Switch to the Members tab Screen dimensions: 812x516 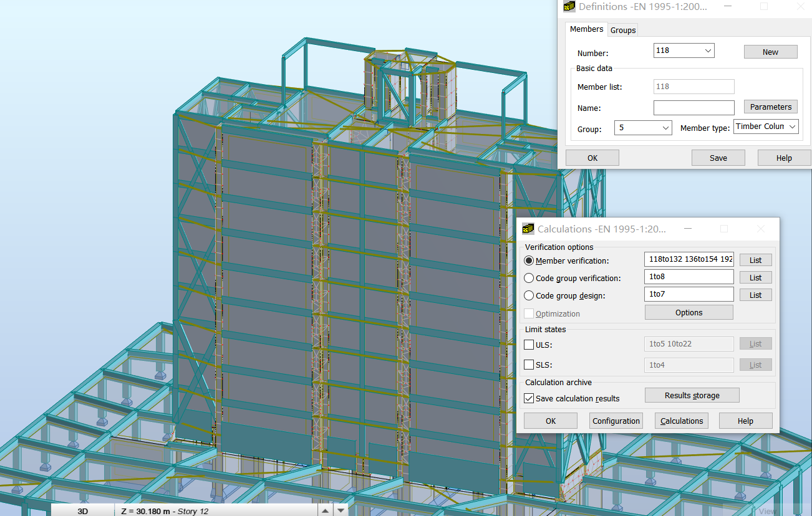[586, 29]
